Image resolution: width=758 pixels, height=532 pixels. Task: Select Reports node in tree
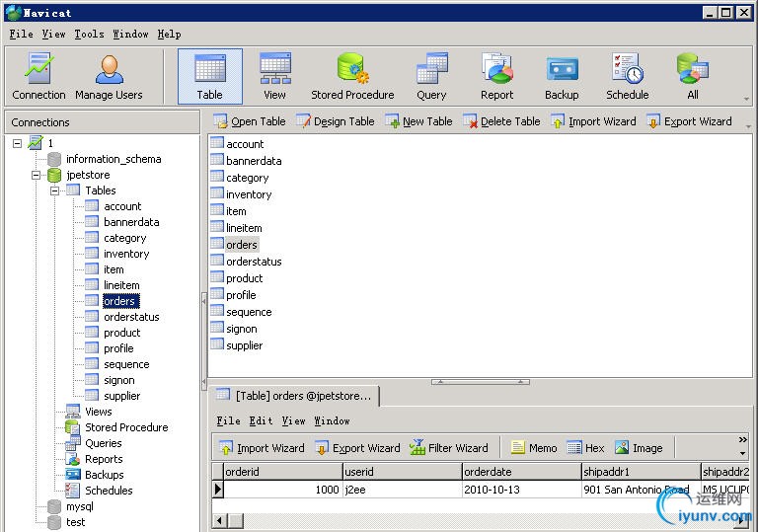(x=104, y=459)
